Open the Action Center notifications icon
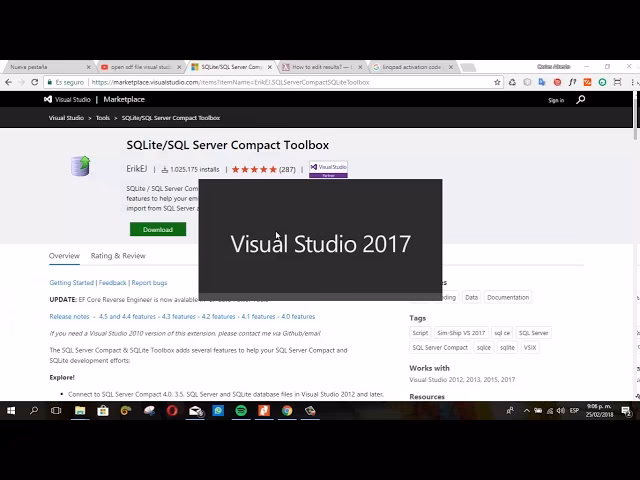The width and height of the screenshot is (640, 480). (626, 411)
